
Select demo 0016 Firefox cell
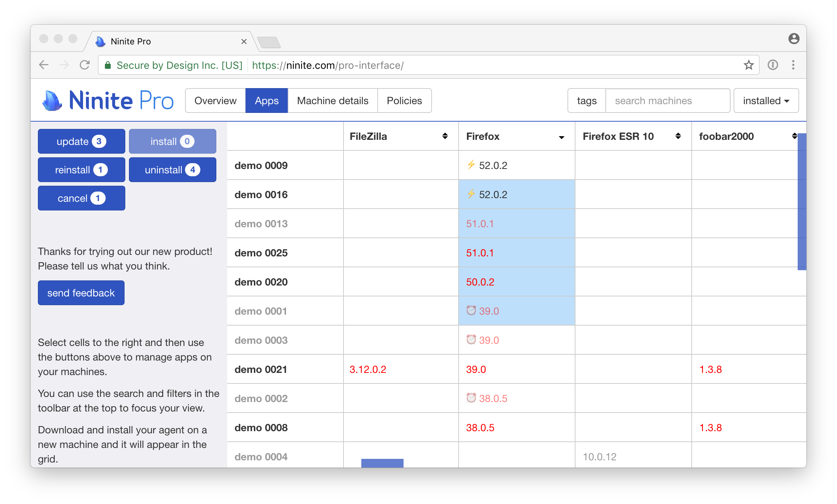[515, 195]
